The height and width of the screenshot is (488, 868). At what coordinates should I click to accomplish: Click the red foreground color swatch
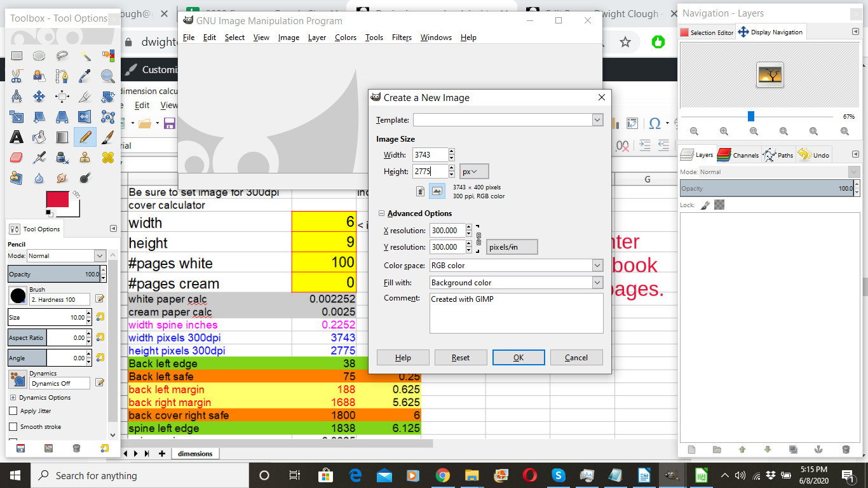point(57,200)
